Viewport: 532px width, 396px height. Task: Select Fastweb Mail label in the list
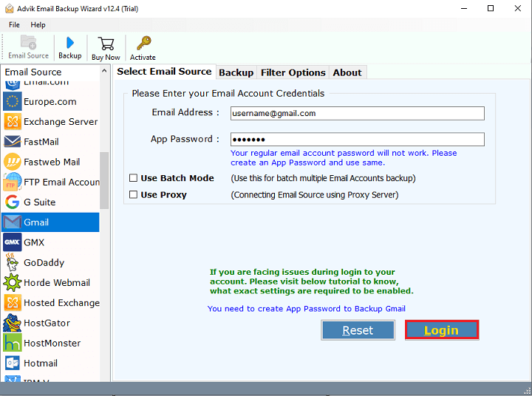(x=52, y=162)
